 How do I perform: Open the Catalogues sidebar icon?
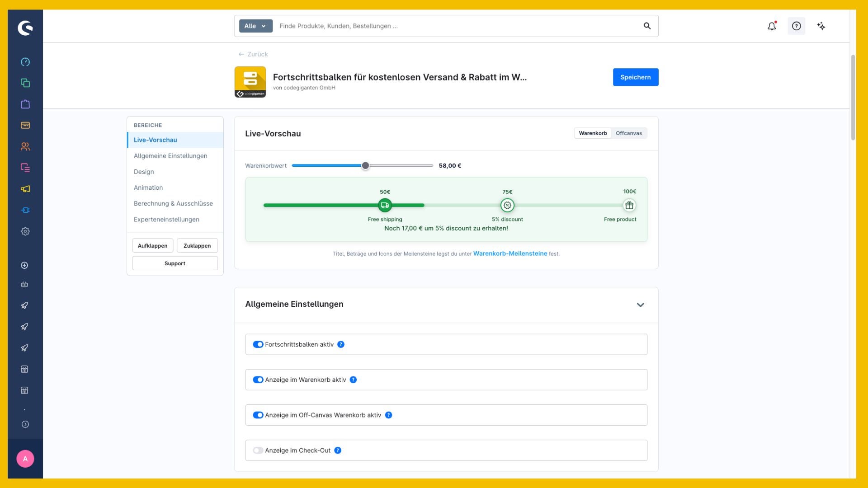pyautogui.click(x=25, y=83)
